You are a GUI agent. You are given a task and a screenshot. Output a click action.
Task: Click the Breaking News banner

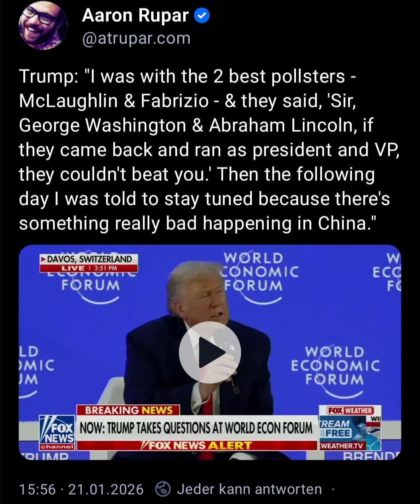tap(128, 410)
